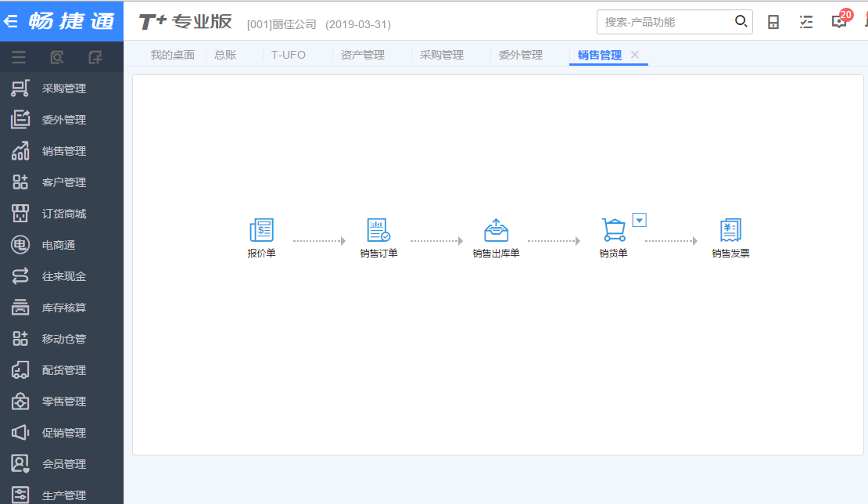Close the 销售管理 tab
Image resolution: width=868 pixels, height=504 pixels.
(635, 54)
